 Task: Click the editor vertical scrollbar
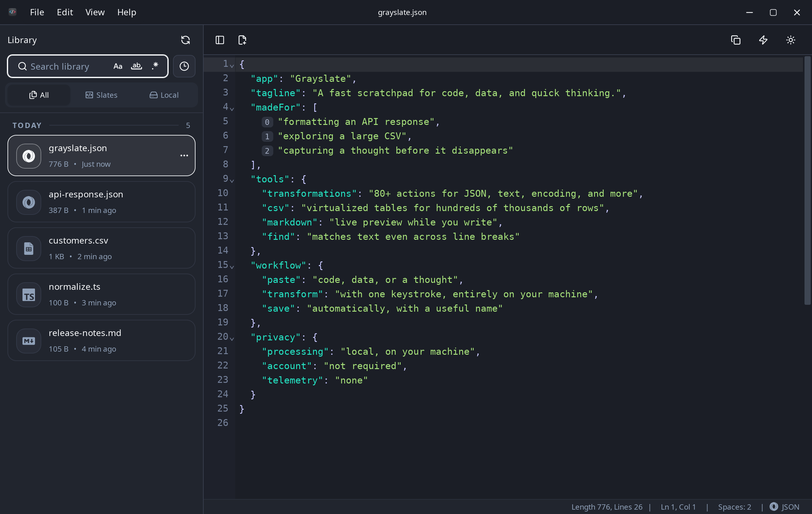pos(807,180)
